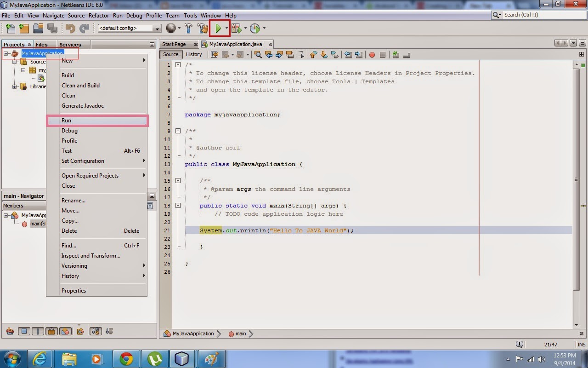
Task: Toggle Rectangular Selection icon in editor toolbar
Action: pos(301,54)
